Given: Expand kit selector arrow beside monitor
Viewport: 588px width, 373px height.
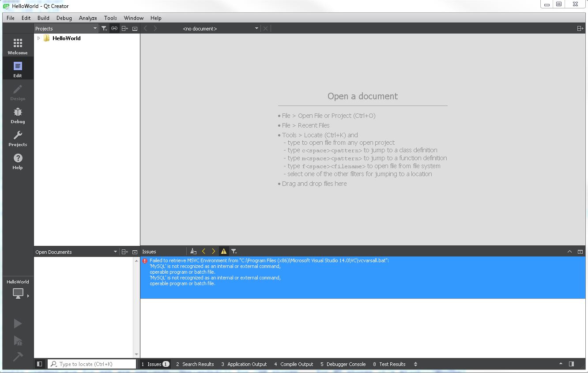Looking at the screenshot, I should (28, 296).
